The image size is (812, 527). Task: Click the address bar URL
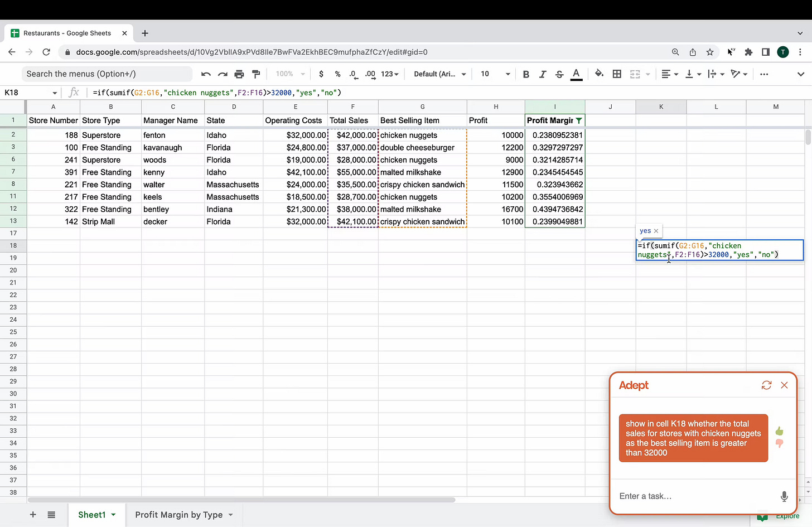coord(252,52)
